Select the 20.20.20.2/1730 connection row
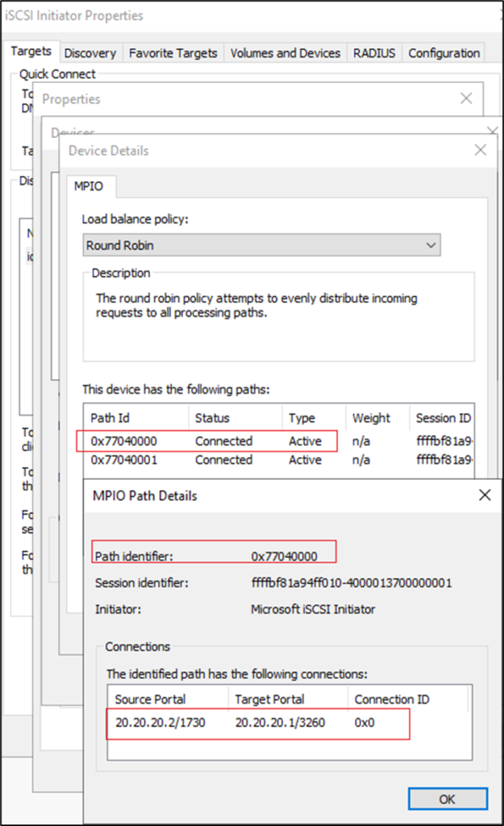504x826 pixels. (x=160, y=723)
